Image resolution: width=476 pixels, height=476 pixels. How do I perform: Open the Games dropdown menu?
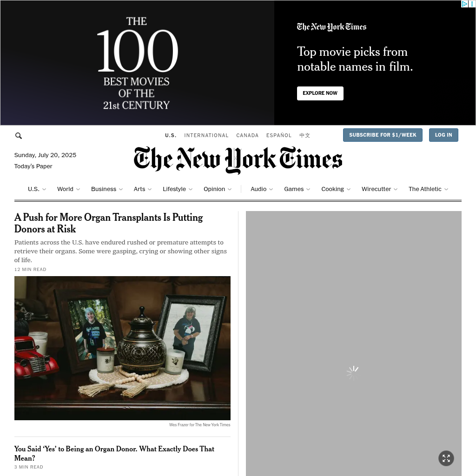point(297,189)
